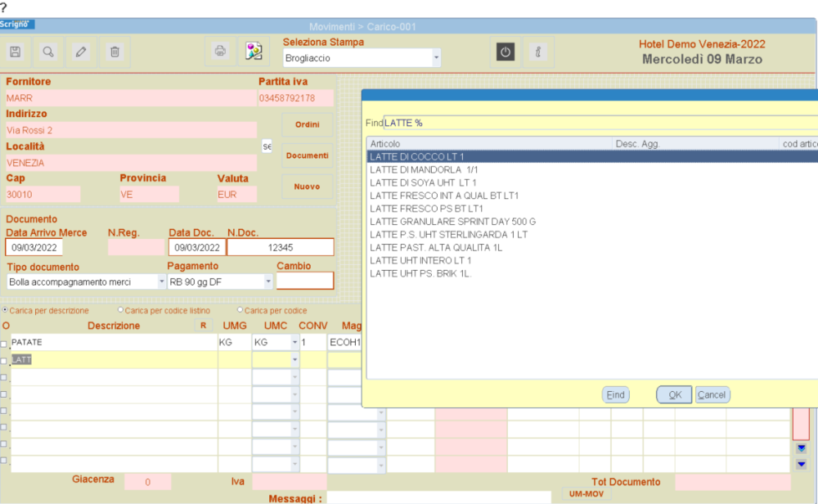Viewport: 818px width, 504px height.
Task: Click the Indirizzo field Via Rossi 2
Action: (130, 130)
